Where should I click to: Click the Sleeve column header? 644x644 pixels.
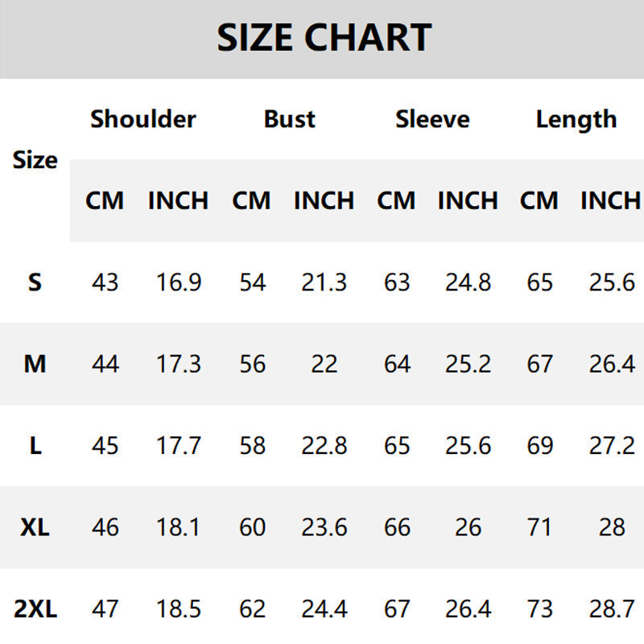pyautogui.click(x=432, y=119)
